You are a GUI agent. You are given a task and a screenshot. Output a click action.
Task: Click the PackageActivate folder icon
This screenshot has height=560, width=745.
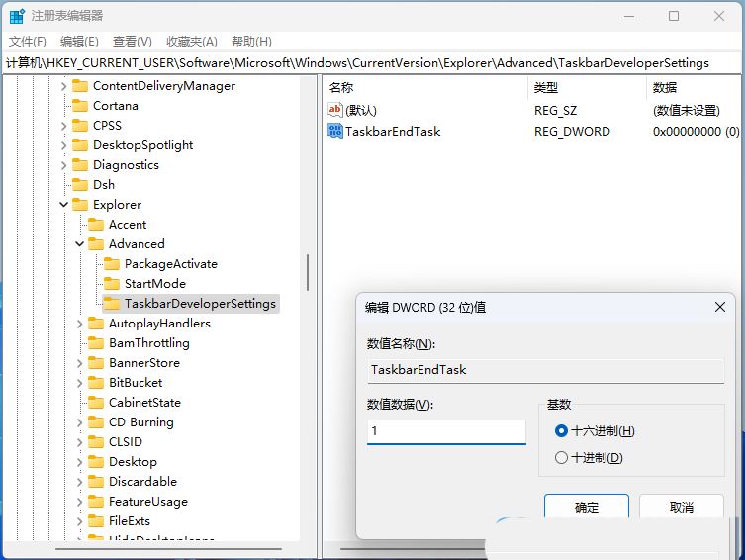click(x=111, y=264)
